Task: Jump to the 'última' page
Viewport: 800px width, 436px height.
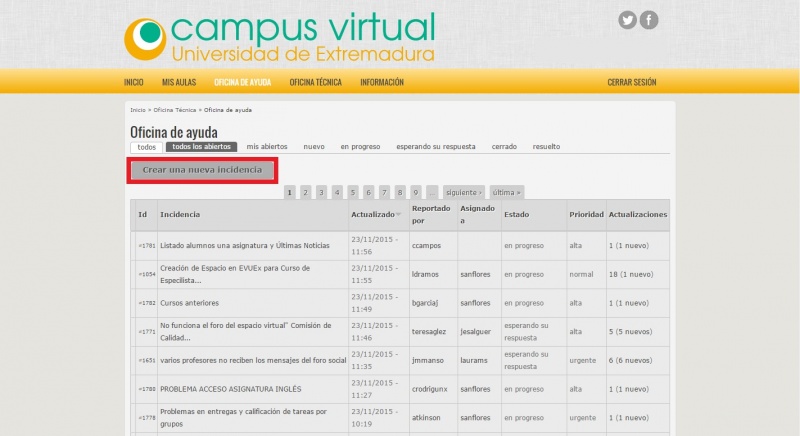Action: click(506, 191)
